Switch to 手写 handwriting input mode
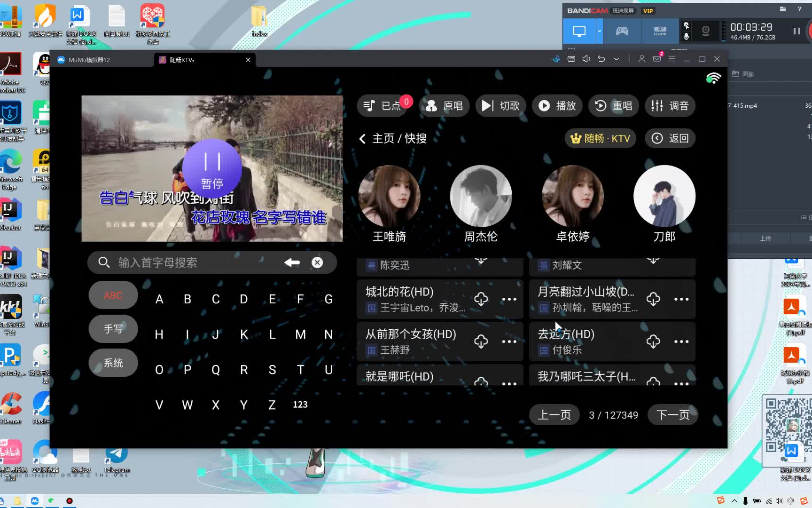This screenshot has height=508, width=812. (113, 329)
